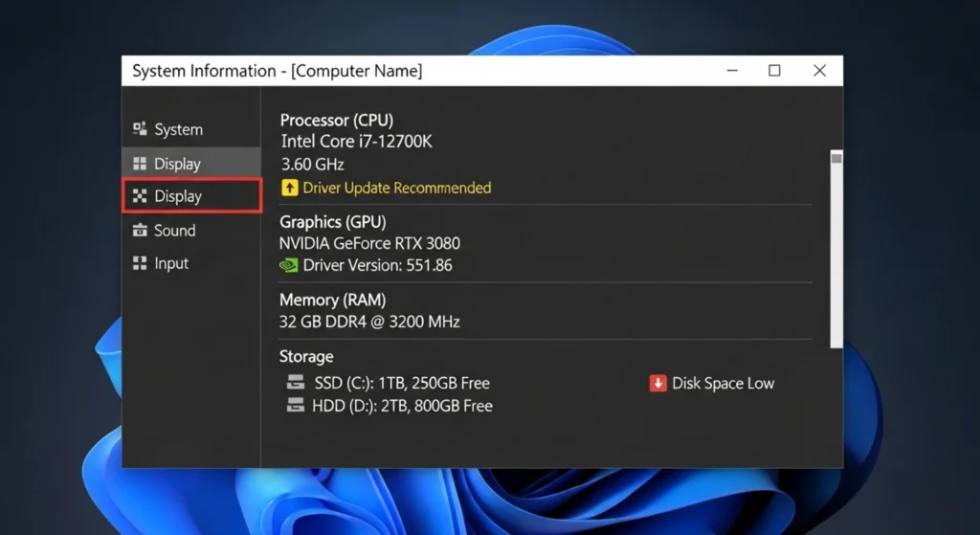This screenshot has width=980, height=535.
Task: Select the Processor (CPU) heading
Action: pos(337,120)
